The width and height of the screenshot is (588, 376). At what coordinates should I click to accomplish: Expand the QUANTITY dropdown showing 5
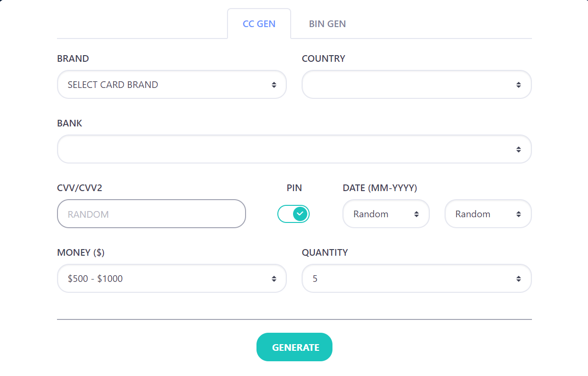[416, 279]
